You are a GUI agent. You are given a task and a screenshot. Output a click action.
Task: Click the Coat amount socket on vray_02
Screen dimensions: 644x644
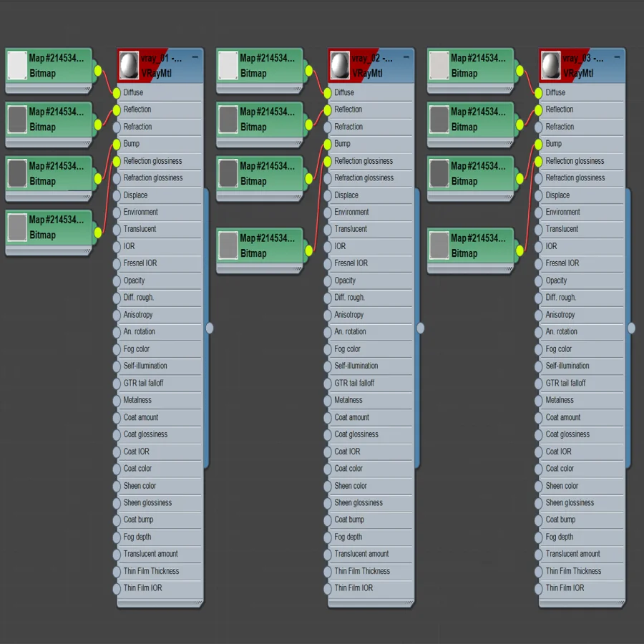pyautogui.click(x=327, y=418)
